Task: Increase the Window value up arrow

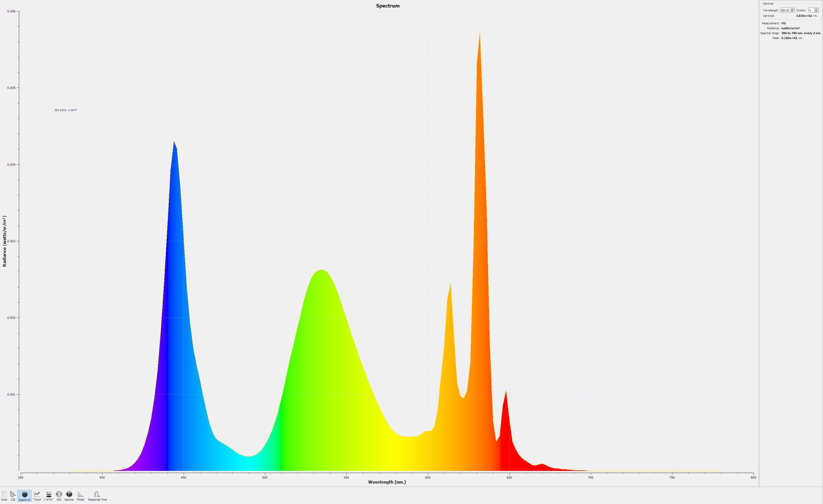Action: [816, 9]
